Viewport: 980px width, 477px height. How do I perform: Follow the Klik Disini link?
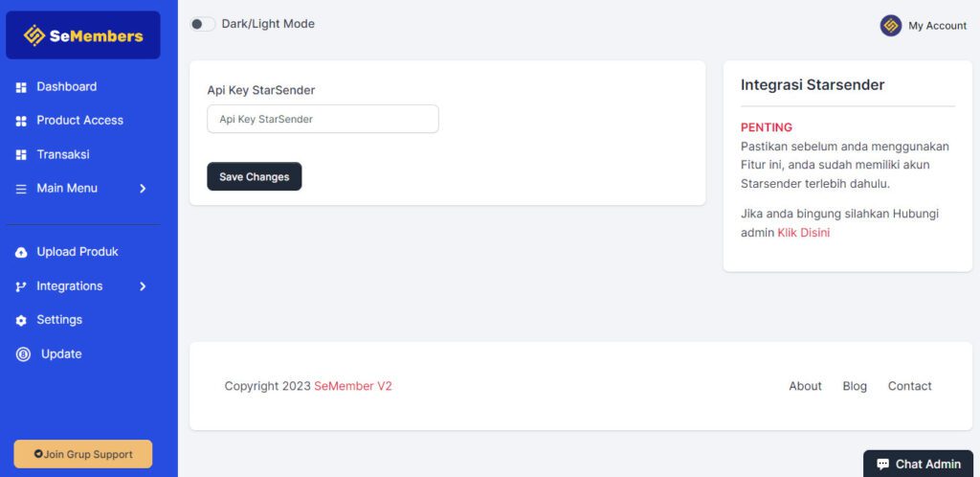click(803, 233)
